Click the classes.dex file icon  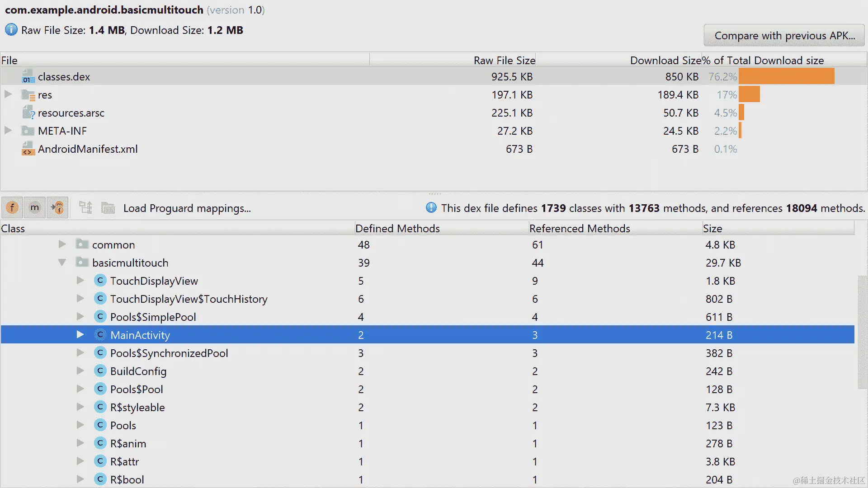[x=28, y=77]
